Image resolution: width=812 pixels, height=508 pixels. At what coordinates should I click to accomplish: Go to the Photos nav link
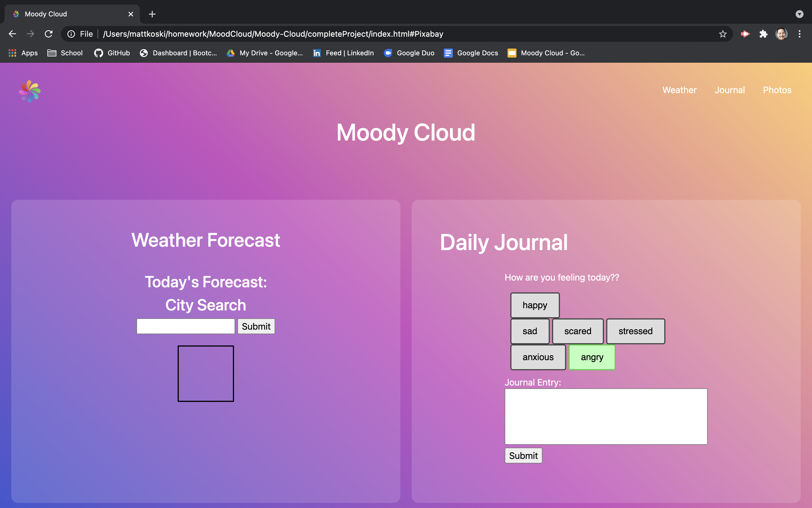[x=777, y=90]
